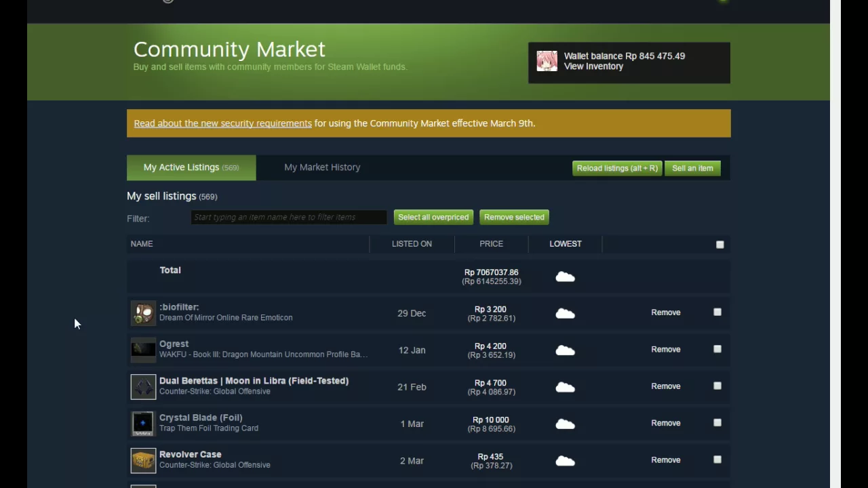Focus the item name filter field
The image size is (868, 488).
(x=289, y=217)
